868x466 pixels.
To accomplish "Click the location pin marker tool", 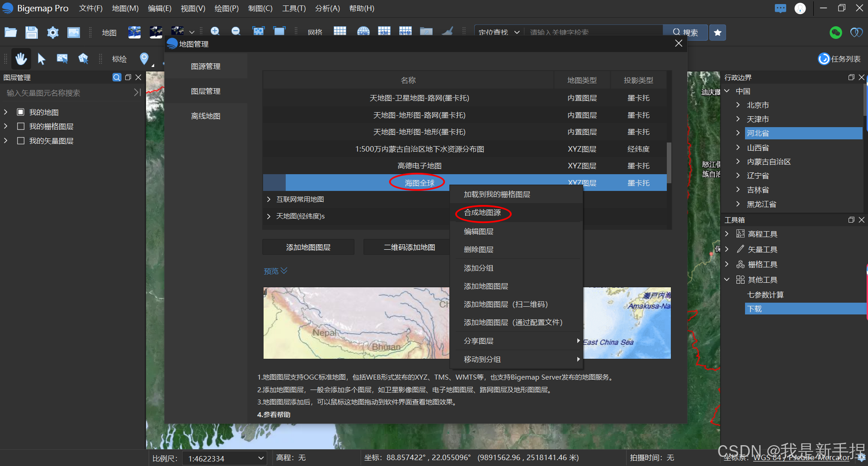I will point(144,58).
